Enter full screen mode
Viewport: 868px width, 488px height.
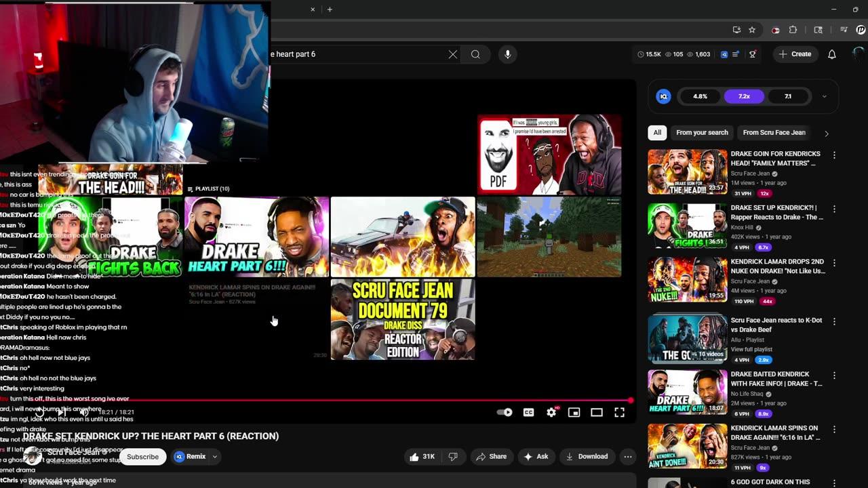click(619, 412)
